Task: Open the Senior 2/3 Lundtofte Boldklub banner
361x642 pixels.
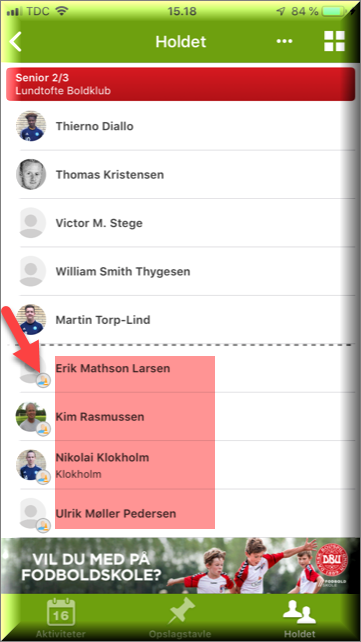Action: [x=180, y=84]
